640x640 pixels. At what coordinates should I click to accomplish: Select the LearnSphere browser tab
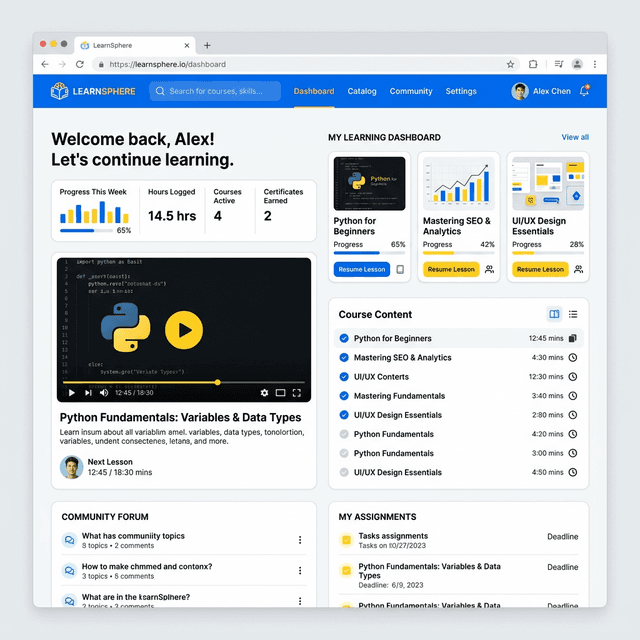tap(135, 45)
